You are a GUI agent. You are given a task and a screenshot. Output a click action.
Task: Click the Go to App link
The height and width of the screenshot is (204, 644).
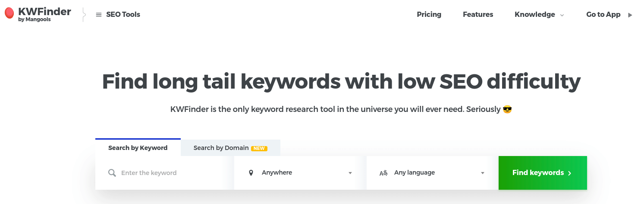[603, 15]
